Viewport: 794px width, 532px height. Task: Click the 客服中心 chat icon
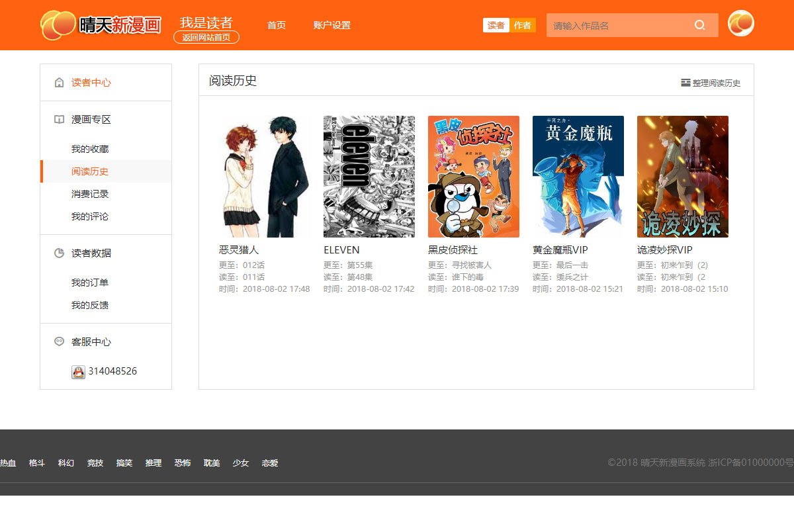coord(59,342)
